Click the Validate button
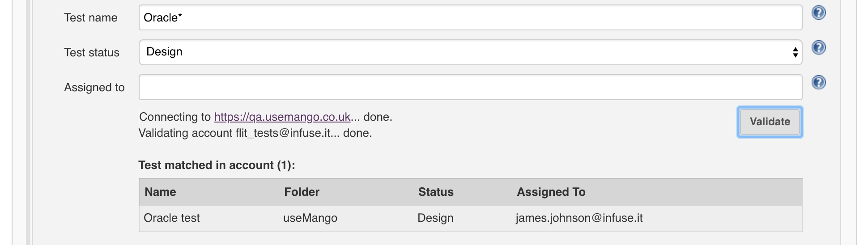This screenshot has width=868, height=245. tap(770, 122)
